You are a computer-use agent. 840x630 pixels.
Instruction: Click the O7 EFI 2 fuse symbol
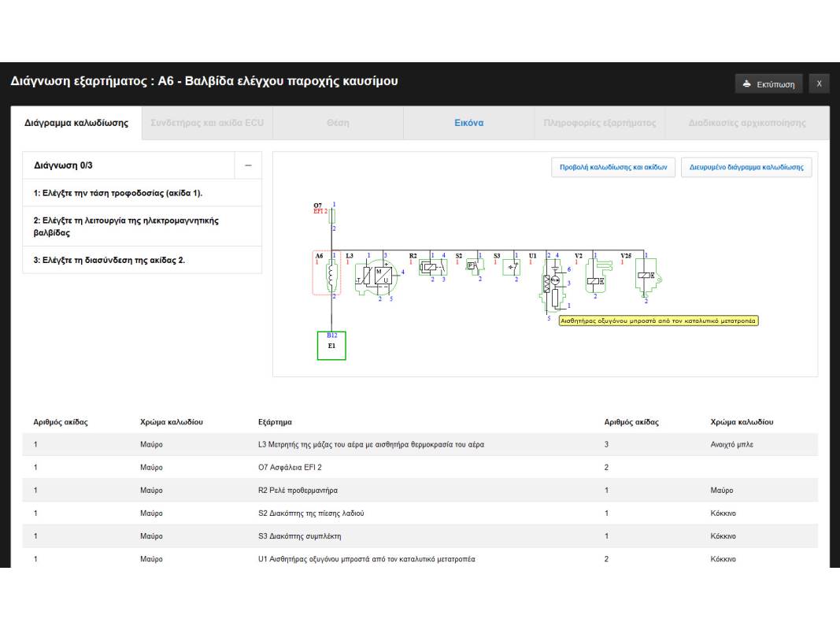pos(332,217)
